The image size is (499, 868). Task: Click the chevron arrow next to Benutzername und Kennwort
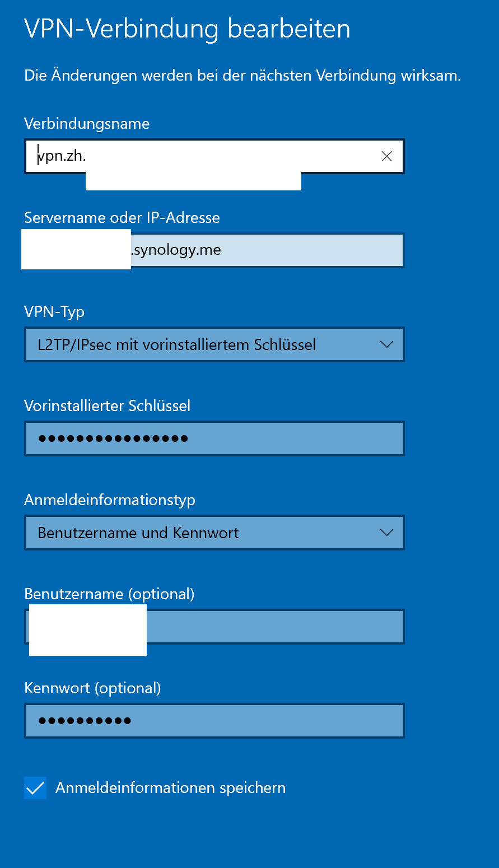(x=386, y=533)
